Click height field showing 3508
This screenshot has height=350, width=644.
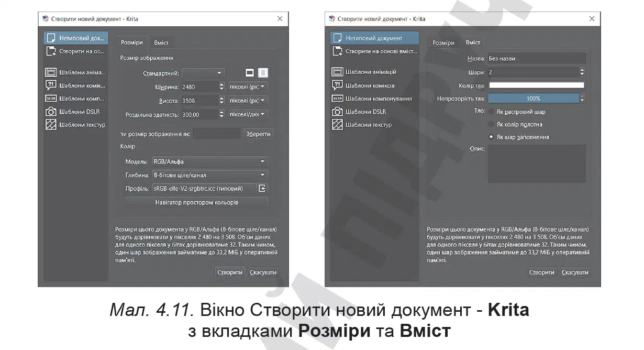[199, 100]
